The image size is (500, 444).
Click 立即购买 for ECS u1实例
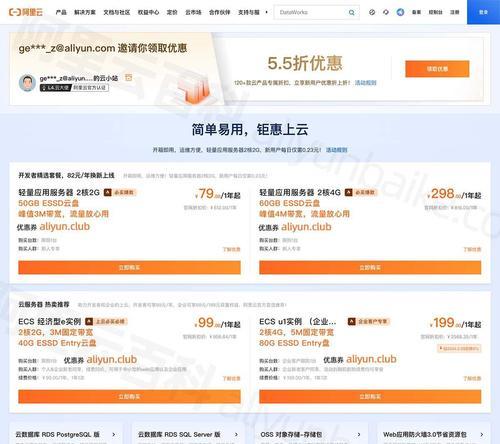tap(370, 396)
